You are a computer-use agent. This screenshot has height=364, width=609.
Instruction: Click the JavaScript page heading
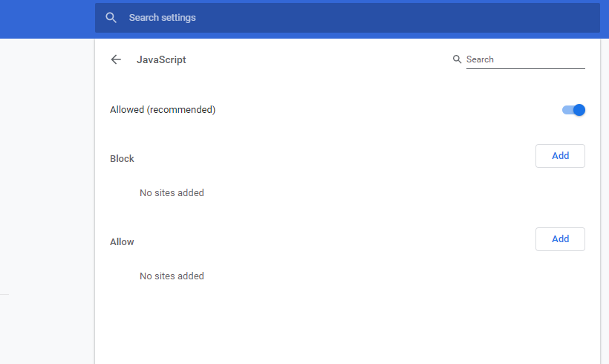pos(161,59)
